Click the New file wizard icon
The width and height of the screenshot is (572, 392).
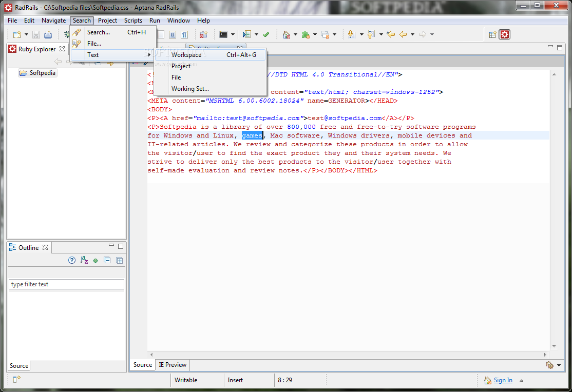(x=17, y=35)
